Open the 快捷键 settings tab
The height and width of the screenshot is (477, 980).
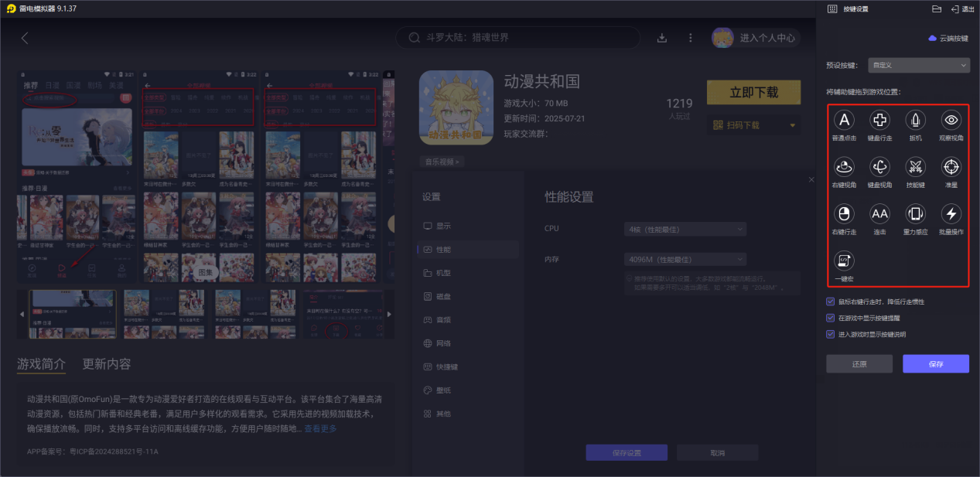coord(466,366)
